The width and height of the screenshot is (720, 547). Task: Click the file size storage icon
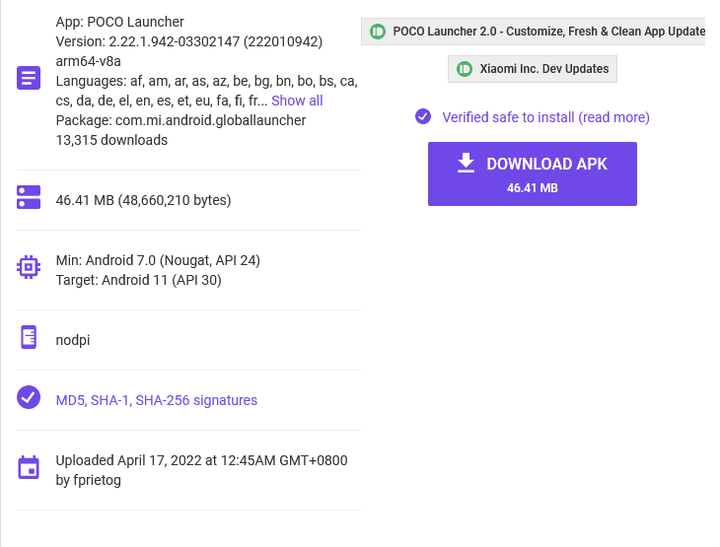[x=28, y=197]
